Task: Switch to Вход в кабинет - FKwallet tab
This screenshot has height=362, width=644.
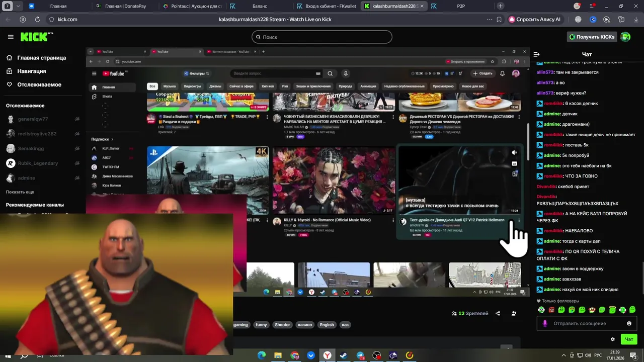Action: (326, 6)
